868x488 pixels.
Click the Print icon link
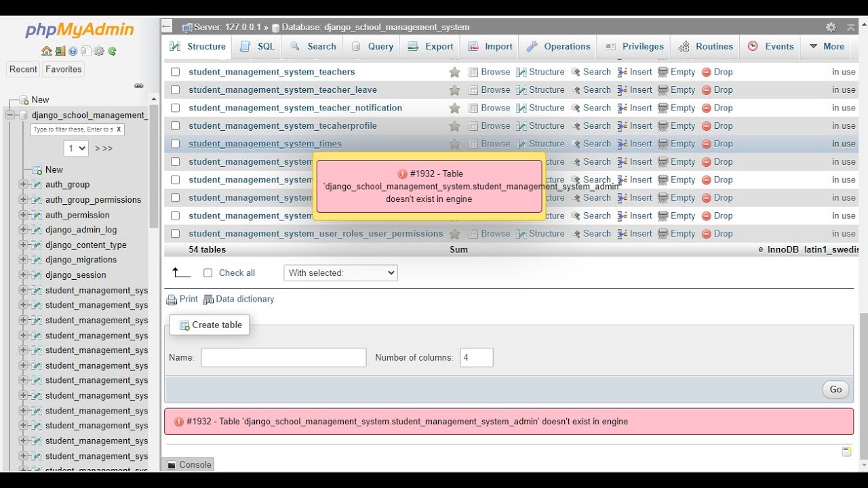pyautogui.click(x=182, y=299)
